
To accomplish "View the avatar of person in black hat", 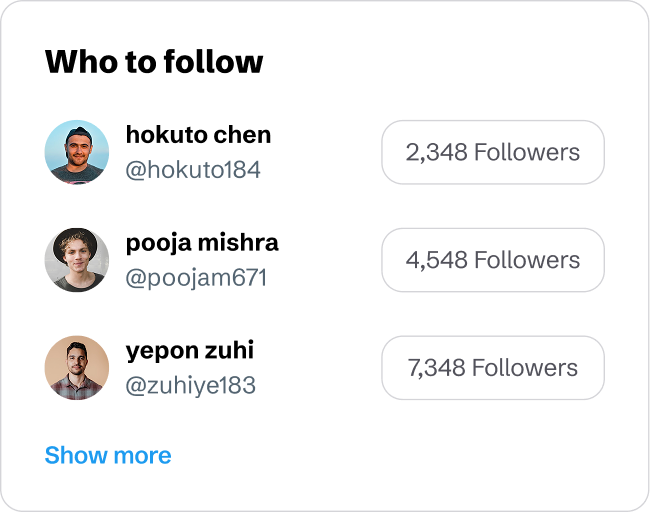I will pyautogui.click(x=77, y=260).
